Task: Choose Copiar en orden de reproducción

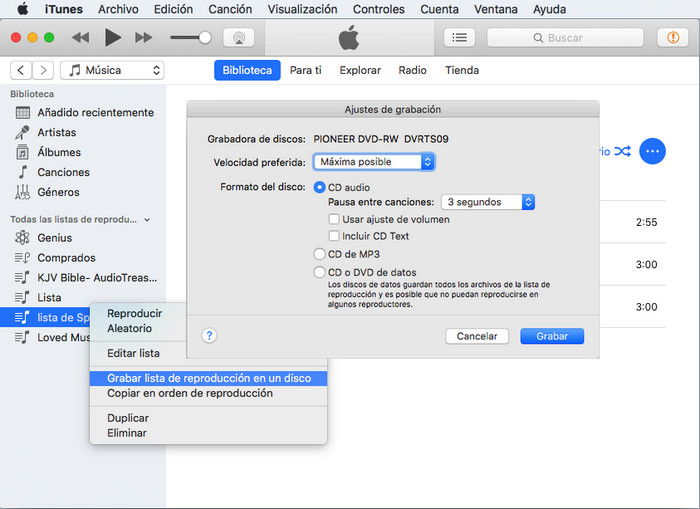Action: click(x=190, y=393)
